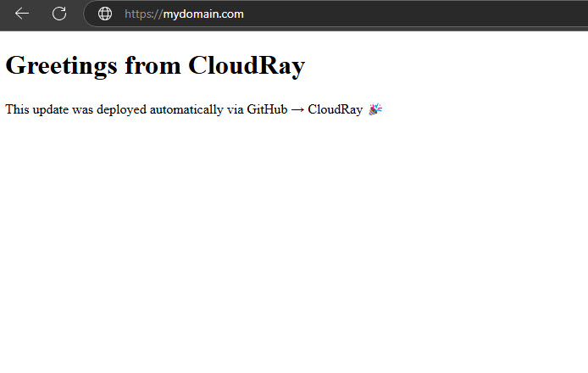Viewport: 588px width, 373px height.
Task: Go back with the browser back arrow
Action: (22, 14)
